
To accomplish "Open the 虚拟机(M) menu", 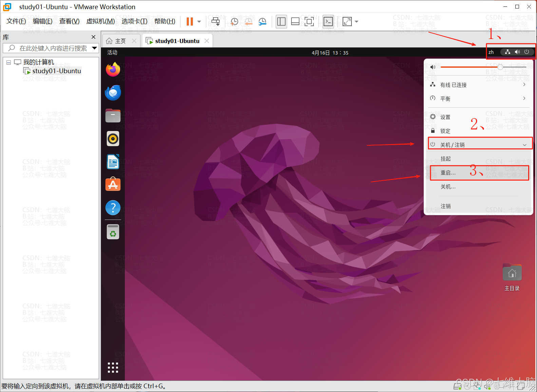I will point(101,21).
